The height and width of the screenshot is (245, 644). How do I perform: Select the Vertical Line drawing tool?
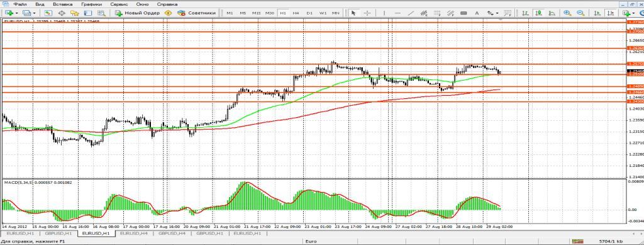384,13
